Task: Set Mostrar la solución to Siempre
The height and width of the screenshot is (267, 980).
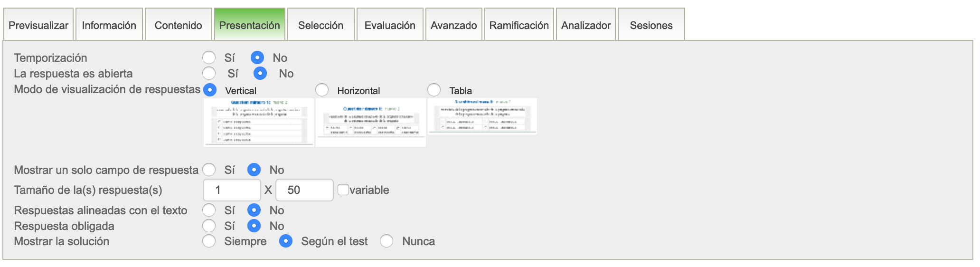Action: click(209, 241)
